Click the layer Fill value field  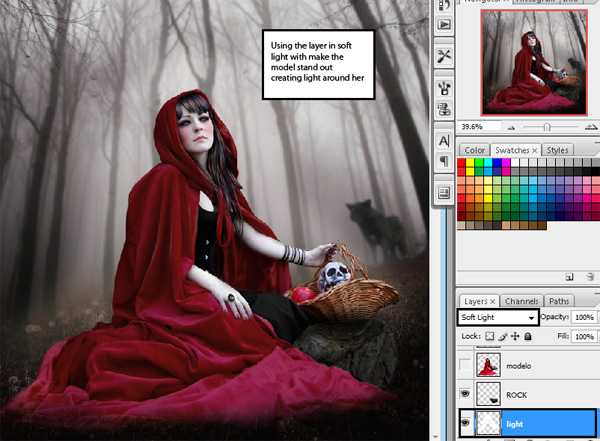coord(584,337)
